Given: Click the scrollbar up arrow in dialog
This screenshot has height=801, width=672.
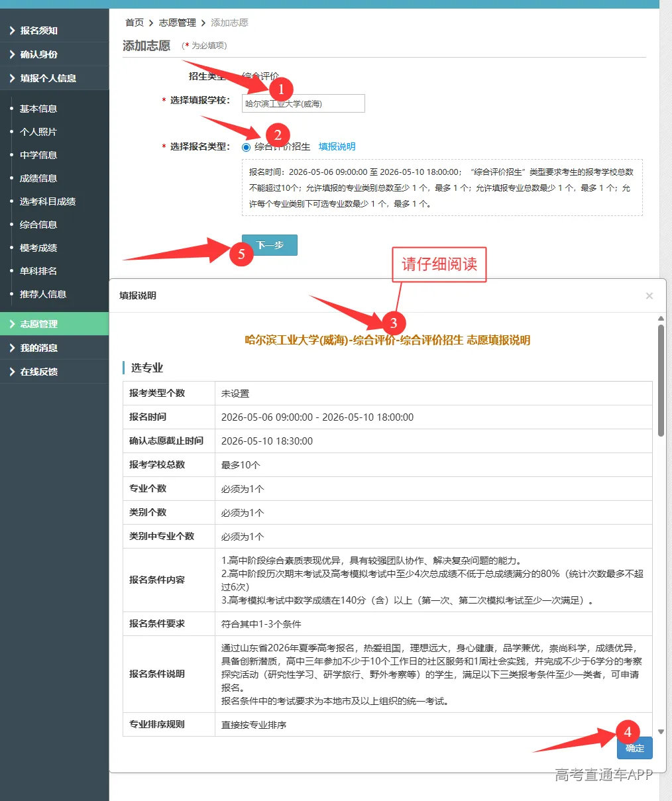Looking at the screenshot, I should pos(661,319).
